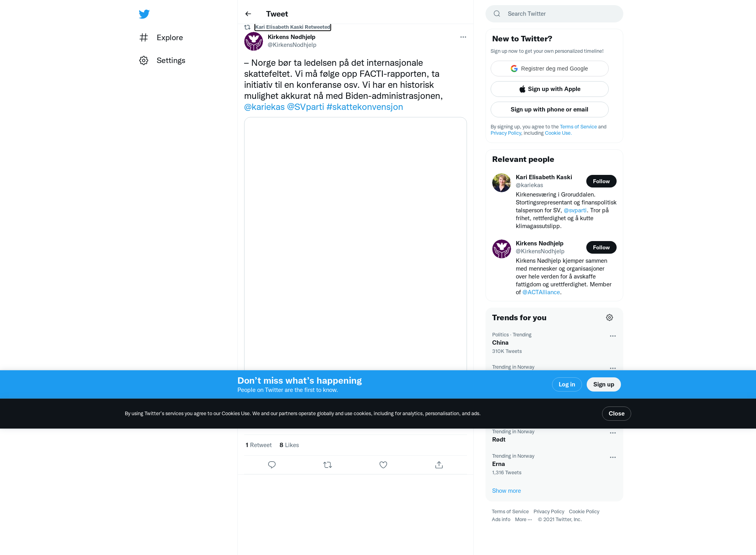Share tweet using the upload icon
Viewport: 756px width, 555px height.
(439, 465)
